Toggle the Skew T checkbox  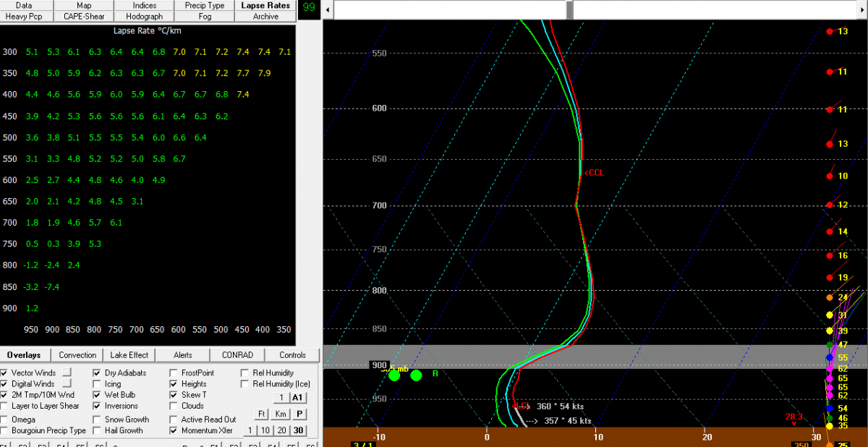[x=174, y=395]
